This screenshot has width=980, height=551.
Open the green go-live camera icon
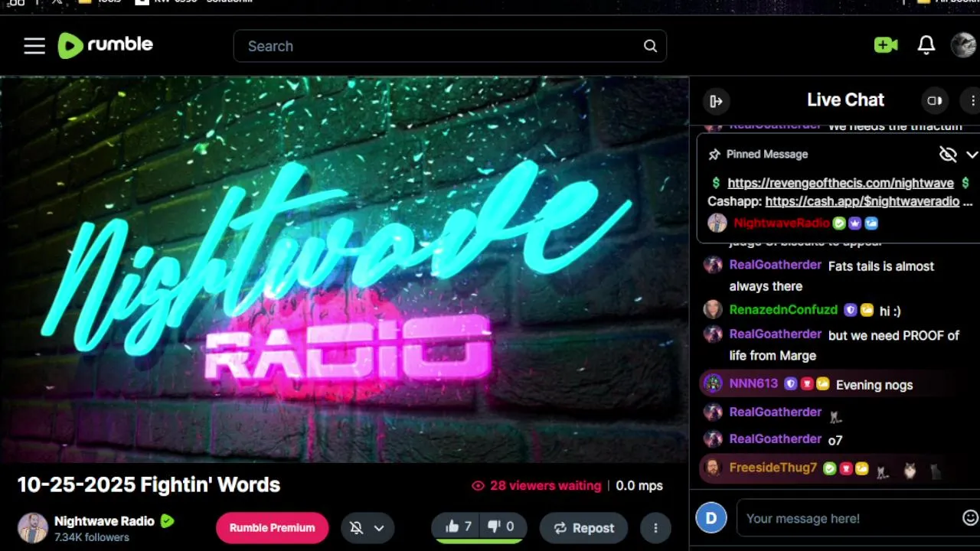[886, 45]
